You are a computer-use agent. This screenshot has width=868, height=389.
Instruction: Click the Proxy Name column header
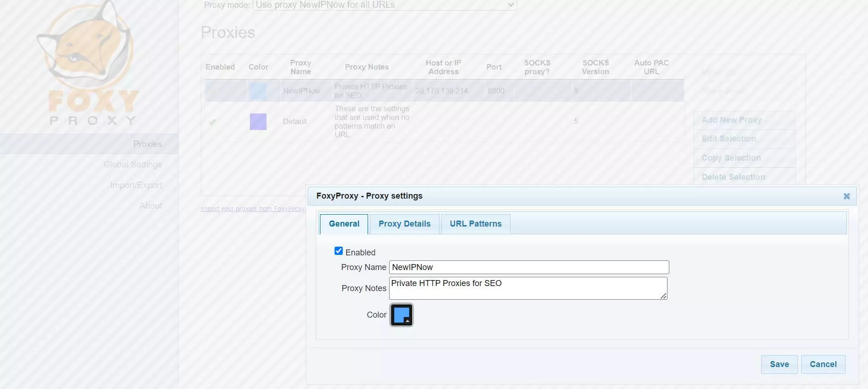coord(300,67)
